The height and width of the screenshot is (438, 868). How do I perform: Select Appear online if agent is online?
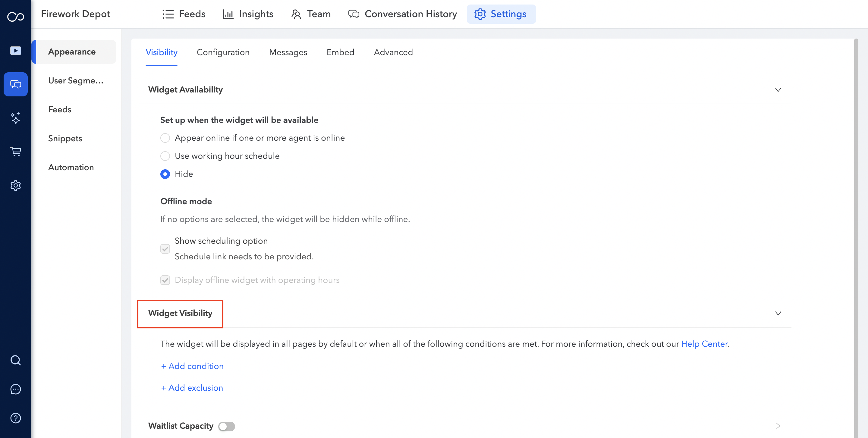point(165,138)
